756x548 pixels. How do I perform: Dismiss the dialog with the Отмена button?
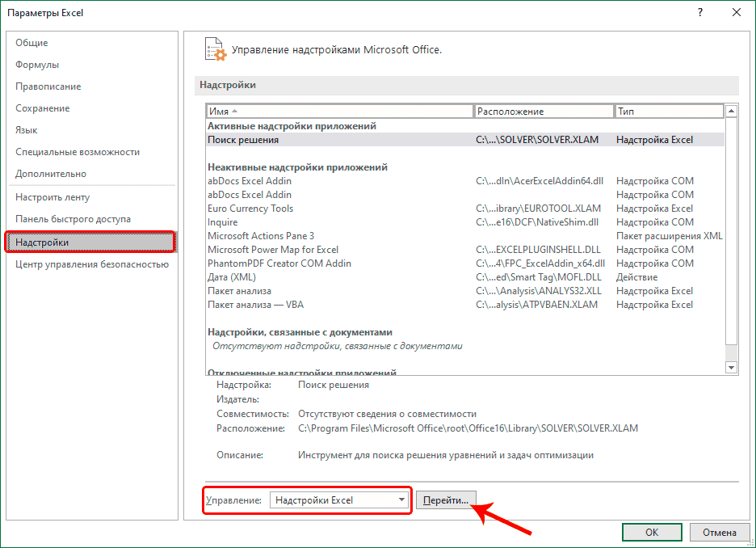(719, 532)
